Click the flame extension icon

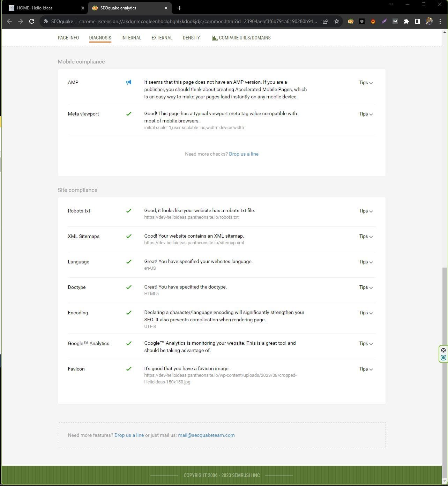373,21
